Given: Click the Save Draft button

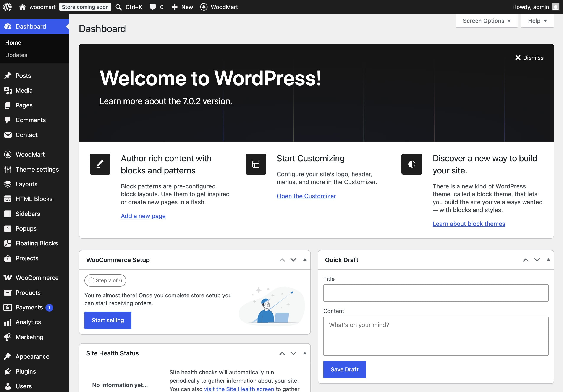Looking at the screenshot, I should [x=345, y=369].
